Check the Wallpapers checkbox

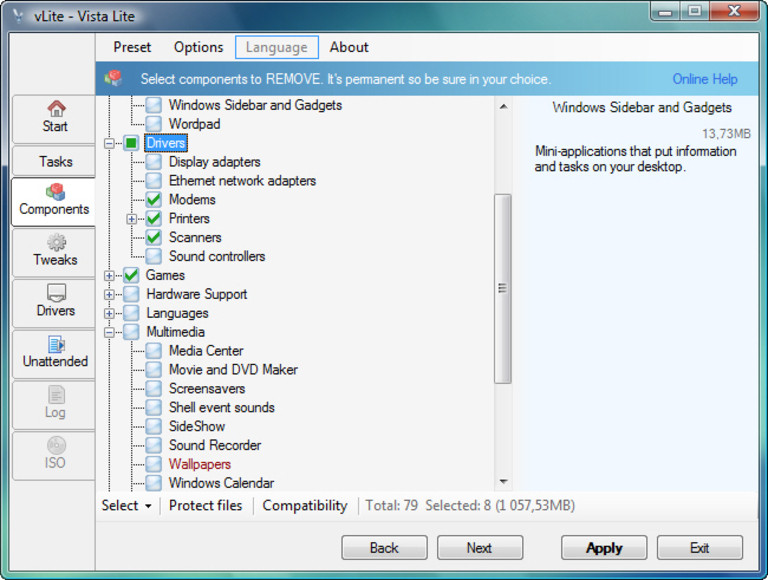(154, 464)
